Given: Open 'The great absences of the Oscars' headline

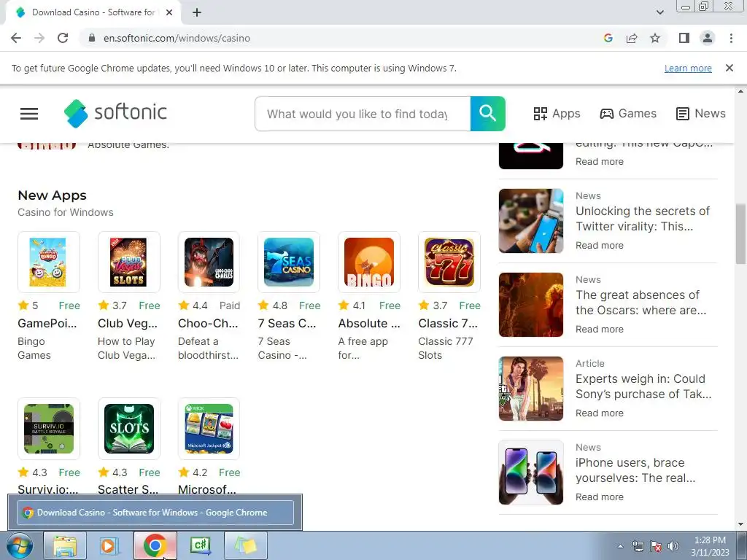Looking at the screenshot, I should [640, 303].
